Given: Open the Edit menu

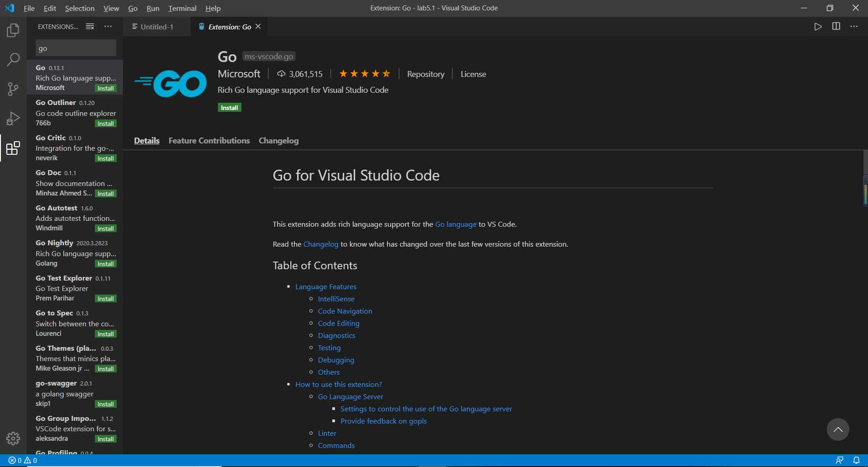Looking at the screenshot, I should coord(50,8).
